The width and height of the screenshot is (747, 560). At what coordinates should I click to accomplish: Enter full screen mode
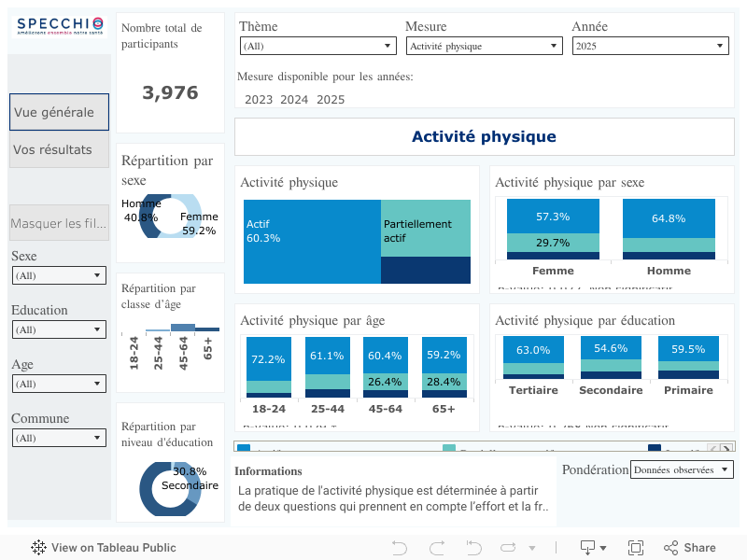coord(636,548)
